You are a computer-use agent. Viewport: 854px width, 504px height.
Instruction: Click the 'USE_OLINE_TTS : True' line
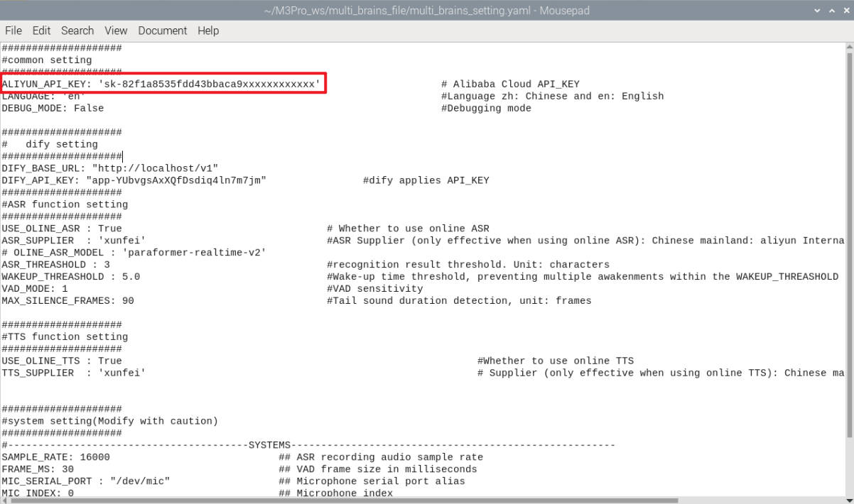pos(62,361)
